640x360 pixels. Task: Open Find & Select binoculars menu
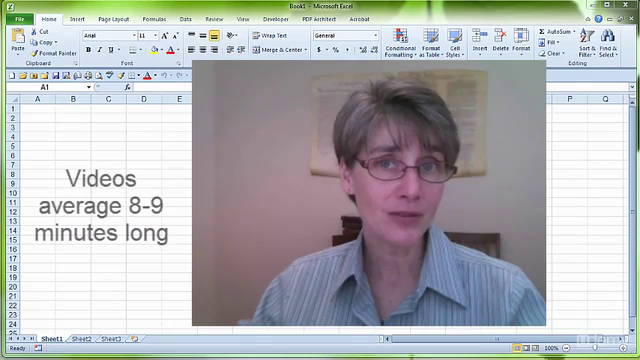[x=608, y=43]
